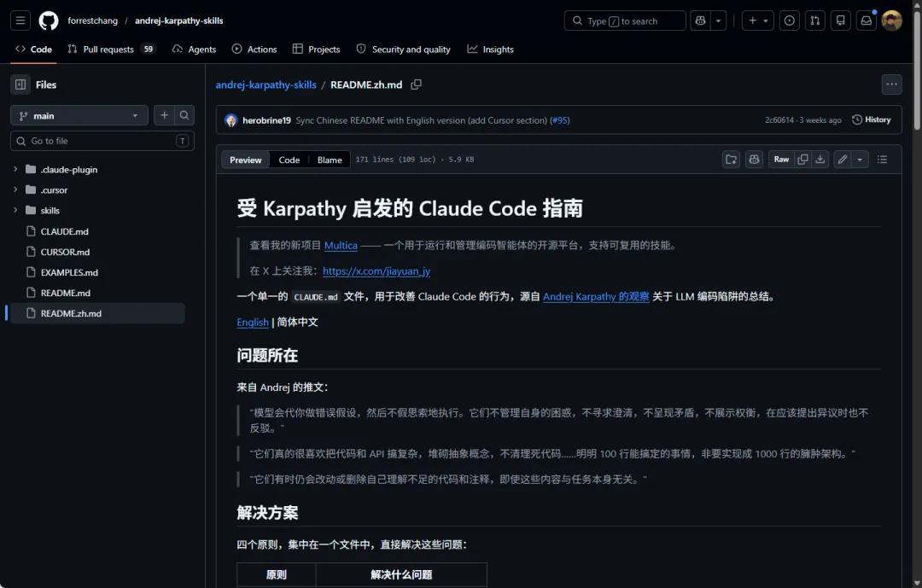Image resolution: width=922 pixels, height=588 pixels.
Task: Open the Insights tab
Action: 490,49
